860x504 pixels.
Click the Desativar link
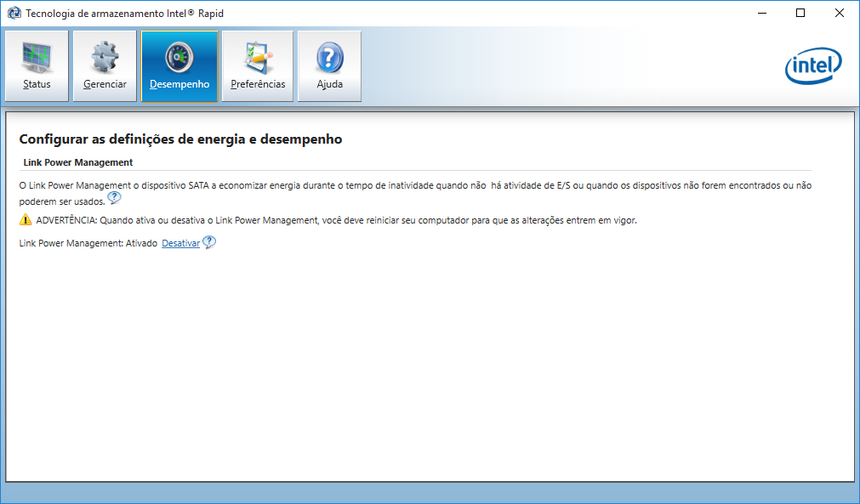[180, 243]
